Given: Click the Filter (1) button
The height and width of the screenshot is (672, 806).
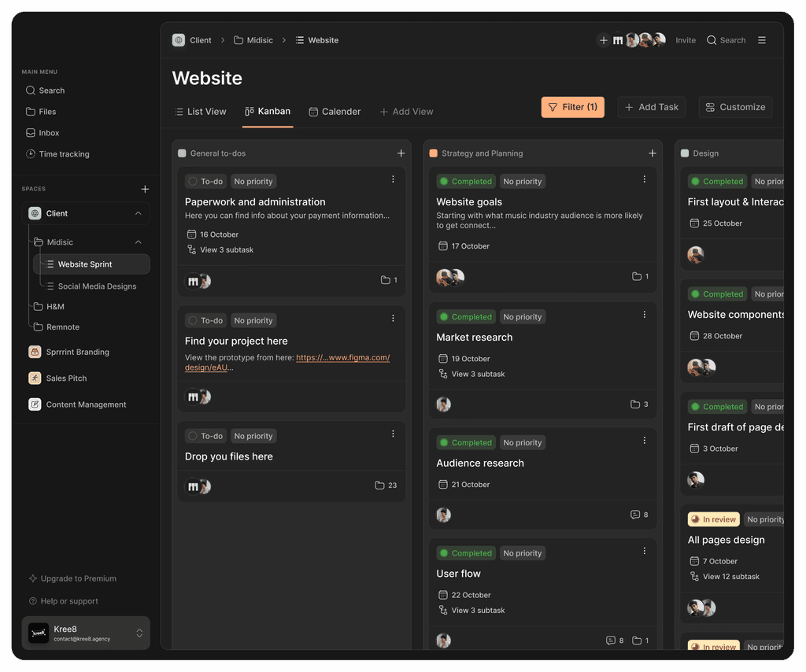Looking at the screenshot, I should [x=573, y=107].
